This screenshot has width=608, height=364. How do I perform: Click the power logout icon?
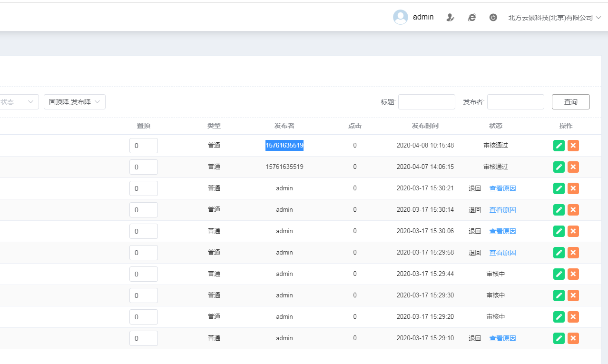tap(493, 18)
